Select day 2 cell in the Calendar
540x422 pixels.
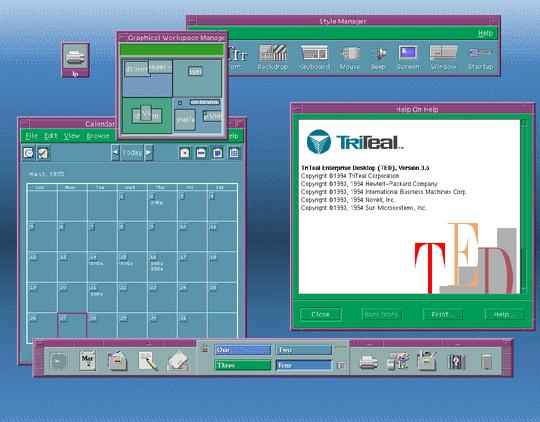pyautogui.click(x=162, y=206)
